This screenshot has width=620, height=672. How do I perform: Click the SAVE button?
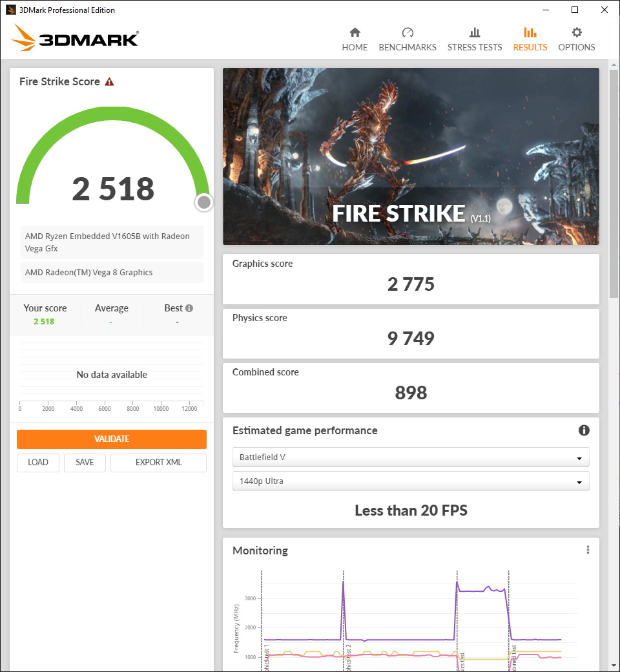[x=85, y=463]
